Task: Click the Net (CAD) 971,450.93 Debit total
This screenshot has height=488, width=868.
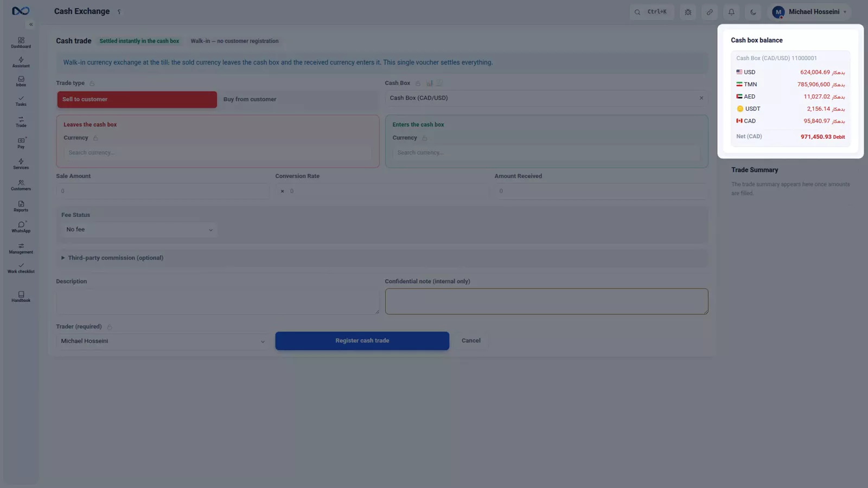Action: tap(790, 137)
